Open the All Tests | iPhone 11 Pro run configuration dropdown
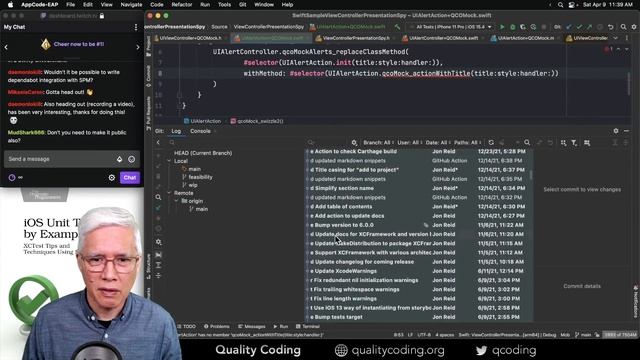This screenshot has width=640, height=360. [451, 27]
